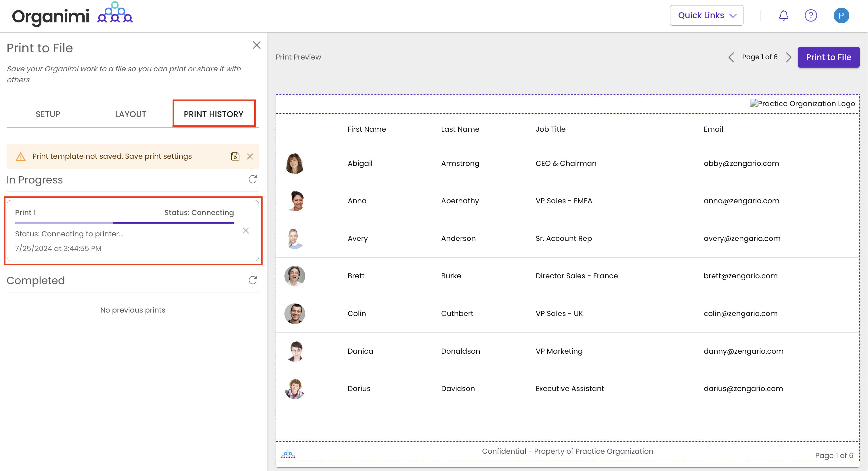This screenshot has width=868, height=471.
Task: Click brett@zengario.com email
Action: click(740, 276)
